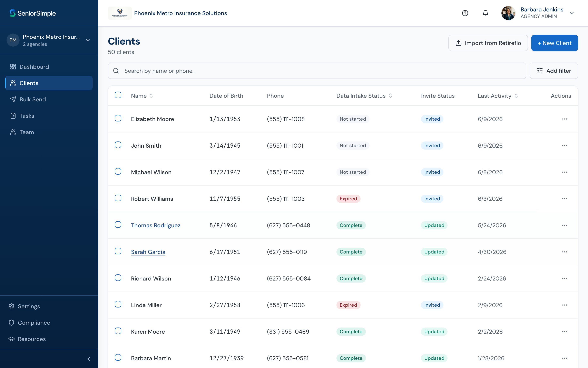Click date of birth 12/27/1939
588x368 pixels.
[226, 358]
